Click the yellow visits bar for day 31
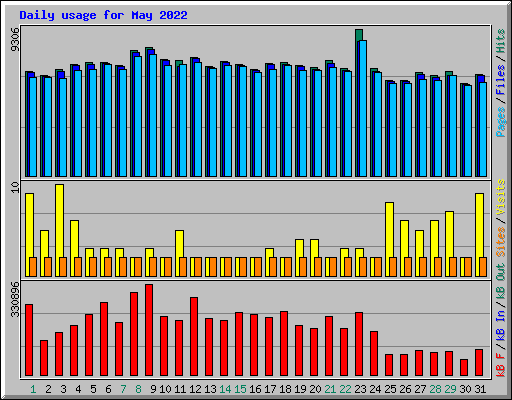 tap(479, 225)
